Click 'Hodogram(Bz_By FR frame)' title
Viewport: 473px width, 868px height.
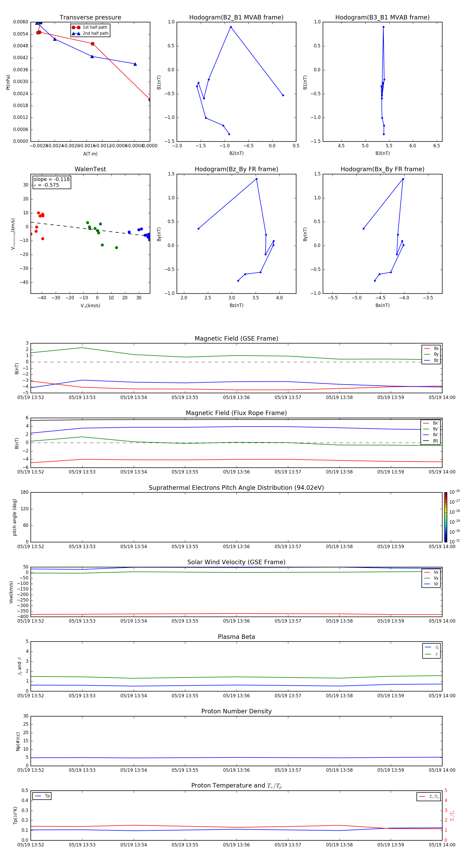click(236, 169)
